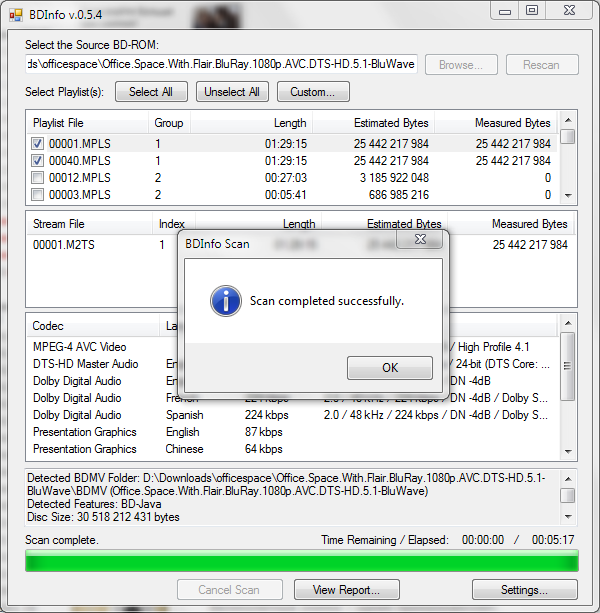The height and width of the screenshot is (613, 600).
Task: Confirm scan completion with OK button
Action: tap(390, 367)
